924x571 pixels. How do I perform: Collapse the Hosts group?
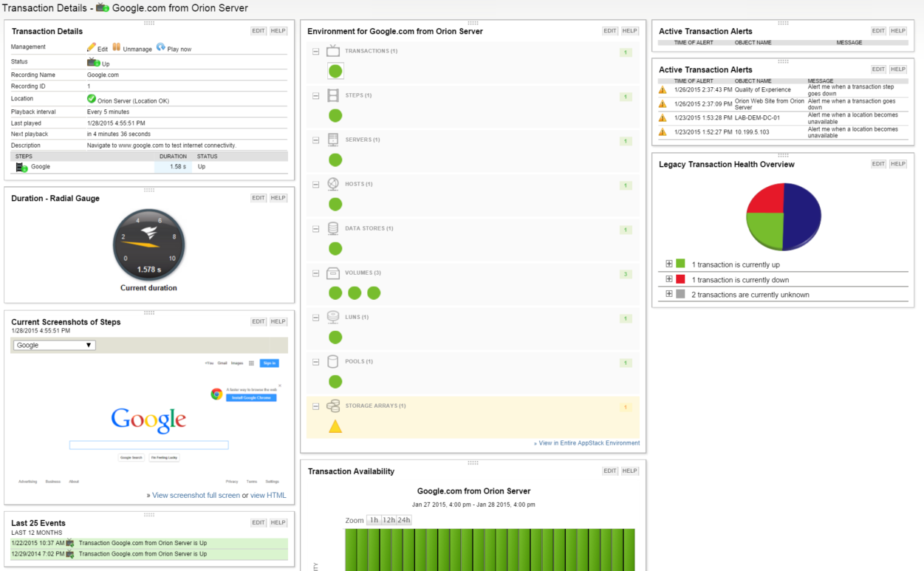316,185
